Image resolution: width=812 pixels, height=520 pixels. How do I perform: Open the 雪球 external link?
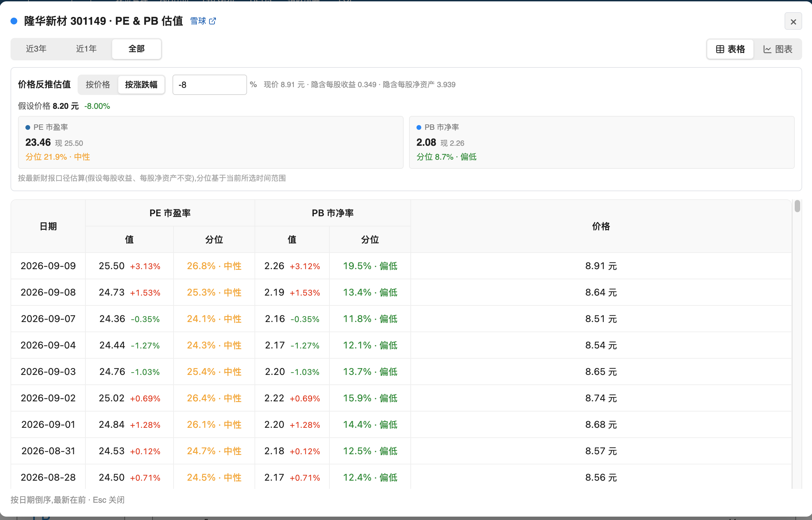203,21
